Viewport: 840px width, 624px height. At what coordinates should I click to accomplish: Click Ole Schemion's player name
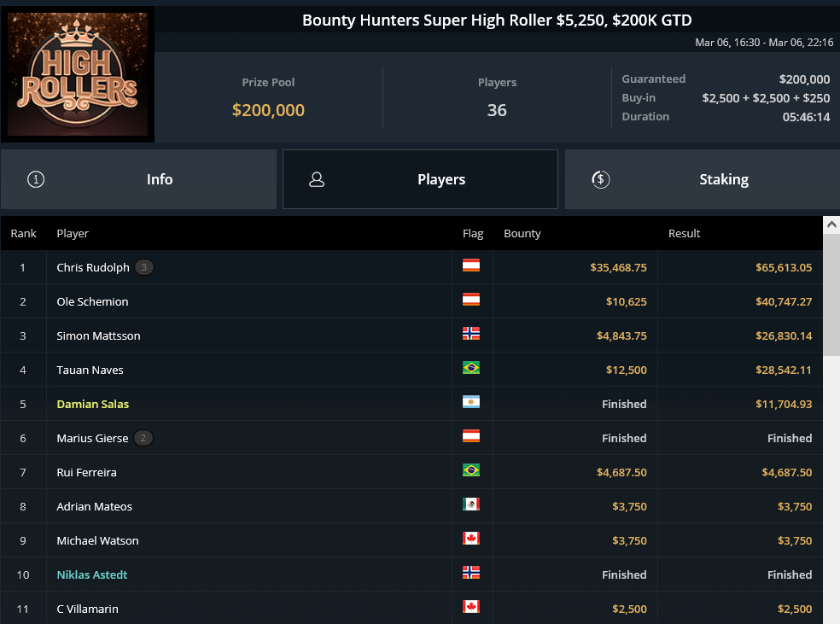93,301
